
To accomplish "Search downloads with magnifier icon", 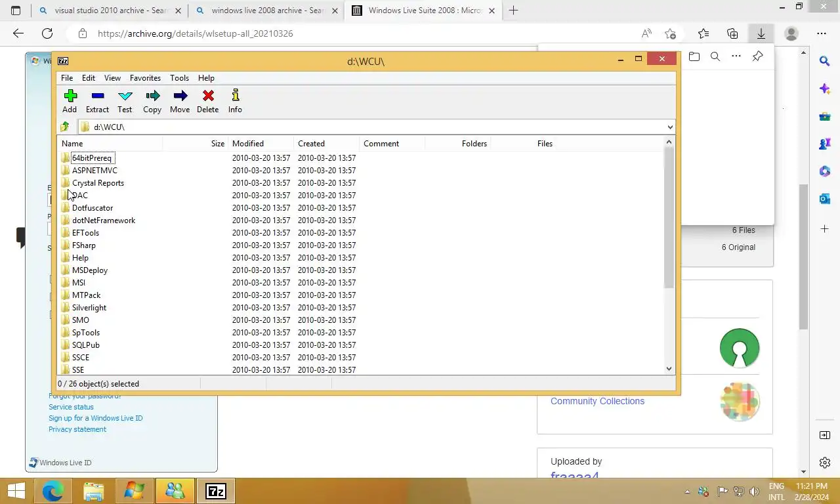I will tap(715, 56).
